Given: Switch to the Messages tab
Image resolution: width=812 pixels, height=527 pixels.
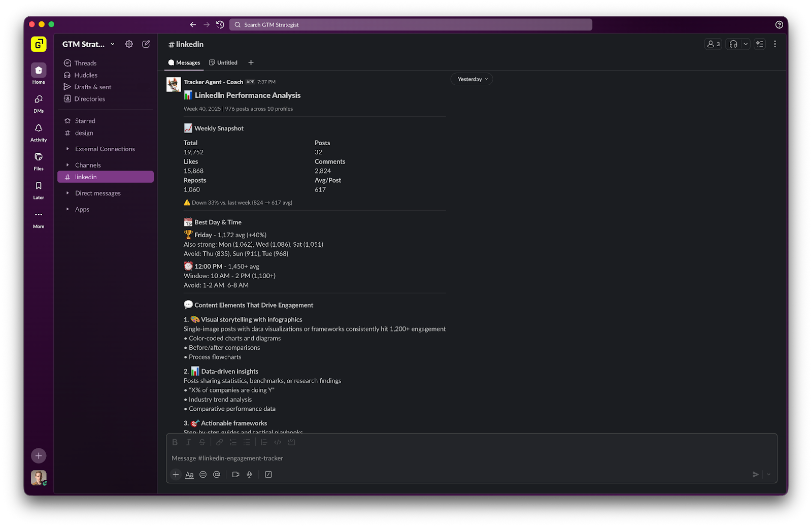Looking at the screenshot, I should 184,63.
